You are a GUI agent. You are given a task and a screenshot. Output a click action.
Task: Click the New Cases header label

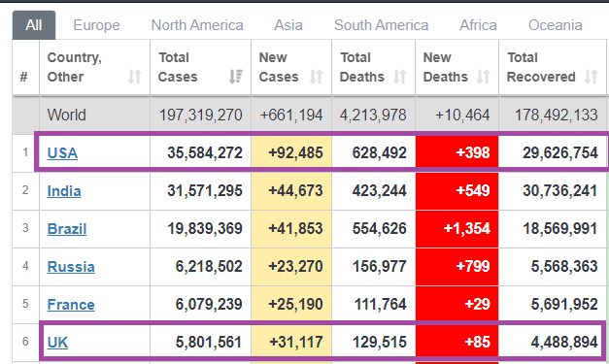tap(279, 67)
